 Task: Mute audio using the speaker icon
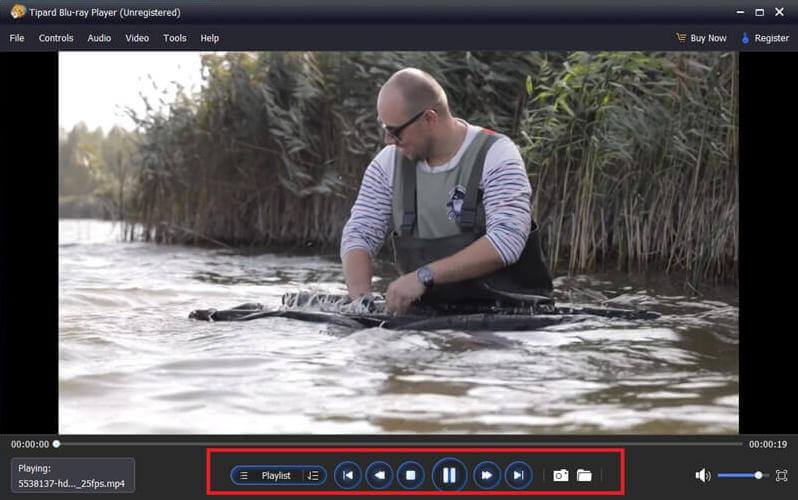pyautogui.click(x=703, y=475)
